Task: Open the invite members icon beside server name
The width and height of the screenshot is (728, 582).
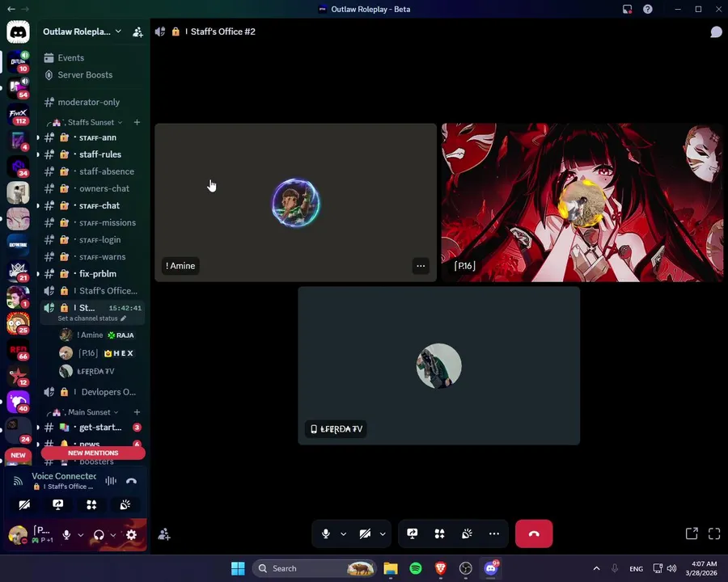Action: (x=138, y=32)
